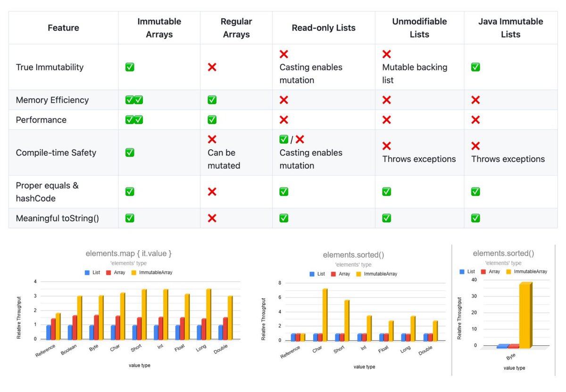
Task: Click the 'Read-only Lists' column header
Action: (324, 28)
